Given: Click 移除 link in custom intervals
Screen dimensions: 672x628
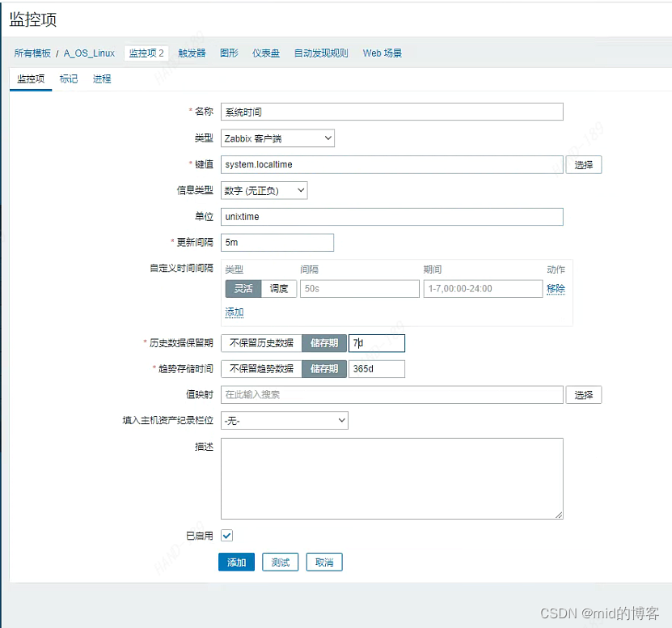Looking at the screenshot, I should coord(556,289).
